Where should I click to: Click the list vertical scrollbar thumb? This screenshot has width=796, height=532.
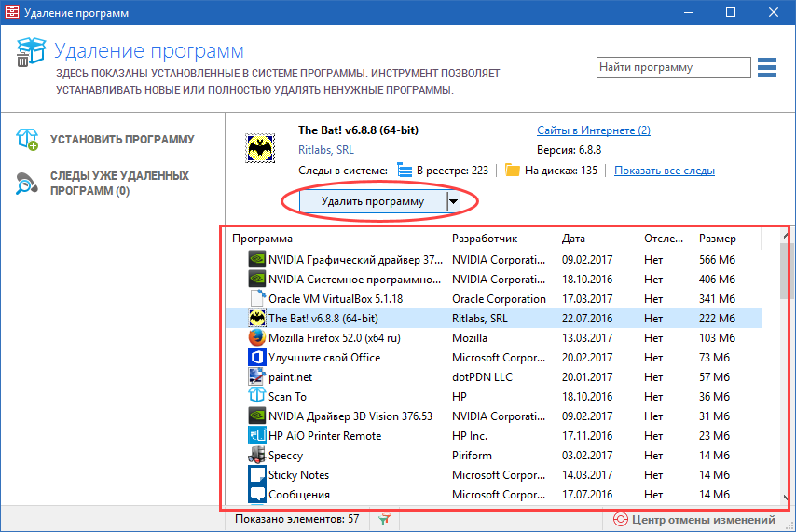(x=786, y=271)
